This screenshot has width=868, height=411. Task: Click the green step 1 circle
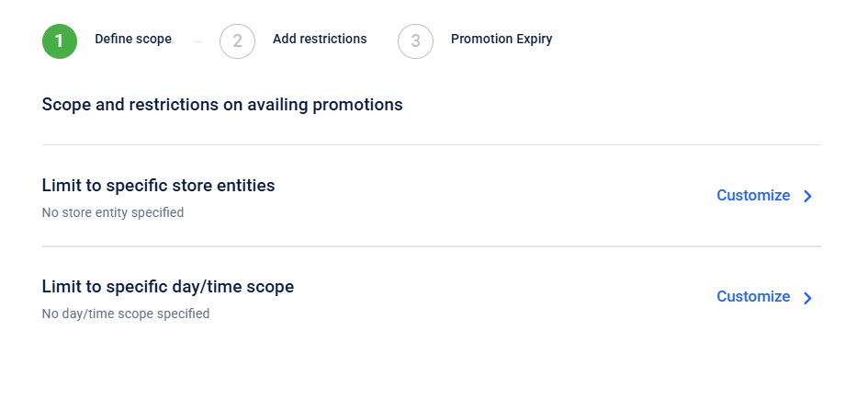point(60,40)
